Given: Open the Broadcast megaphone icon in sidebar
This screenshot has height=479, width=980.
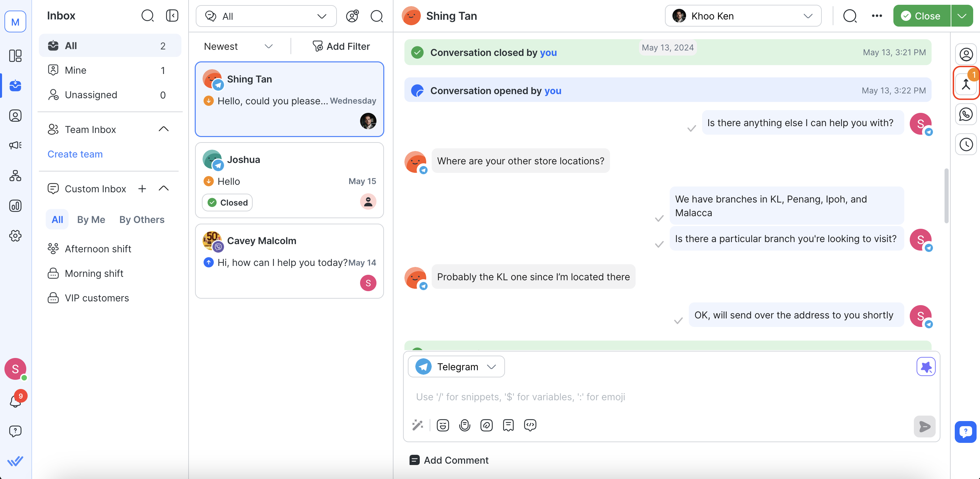Looking at the screenshot, I should (15, 145).
